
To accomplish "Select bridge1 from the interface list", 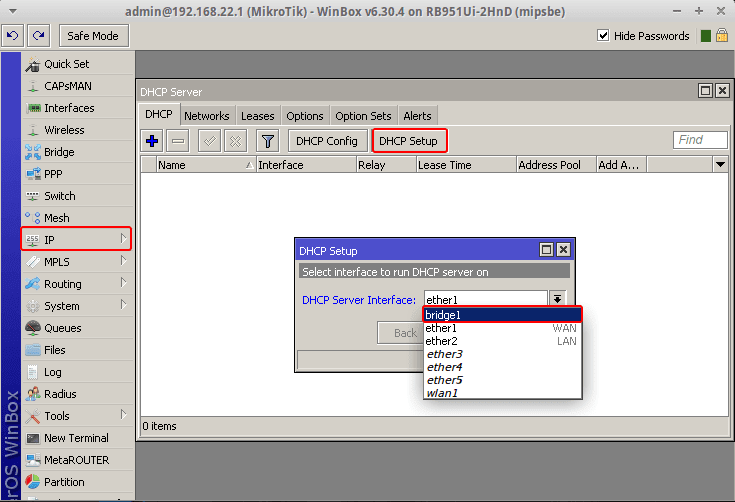I will coord(502,315).
